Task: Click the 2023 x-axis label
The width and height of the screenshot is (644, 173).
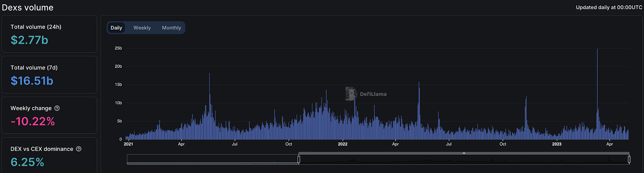Action: [557, 144]
